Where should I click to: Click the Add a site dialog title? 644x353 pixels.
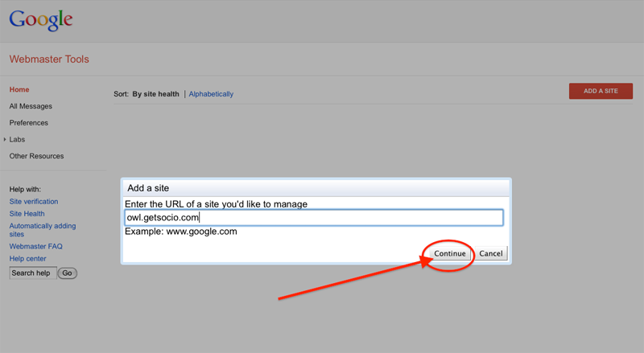click(148, 188)
